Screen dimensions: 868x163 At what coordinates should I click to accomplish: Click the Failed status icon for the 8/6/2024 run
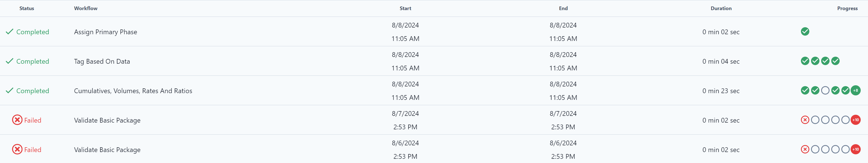(x=17, y=149)
